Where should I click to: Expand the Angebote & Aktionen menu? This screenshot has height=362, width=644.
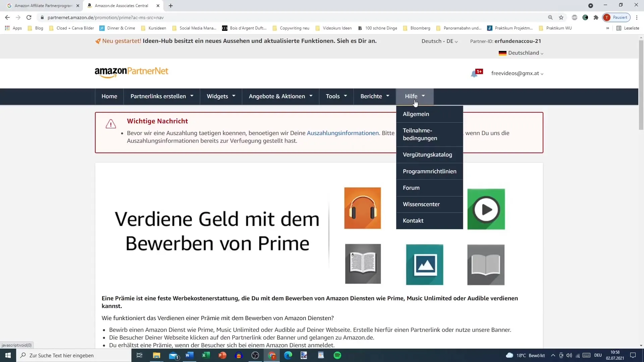(x=280, y=97)
